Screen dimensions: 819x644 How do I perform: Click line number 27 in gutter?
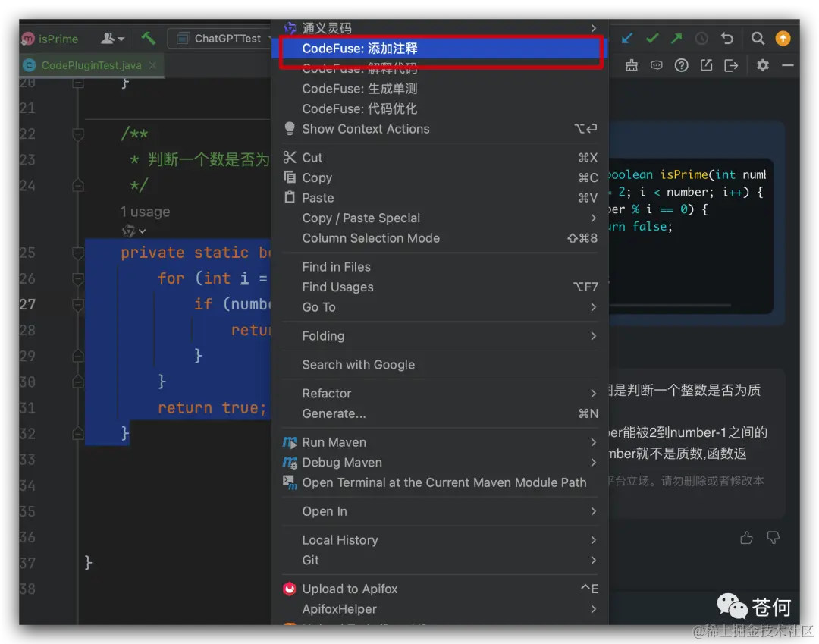click(x=28, y=304)
